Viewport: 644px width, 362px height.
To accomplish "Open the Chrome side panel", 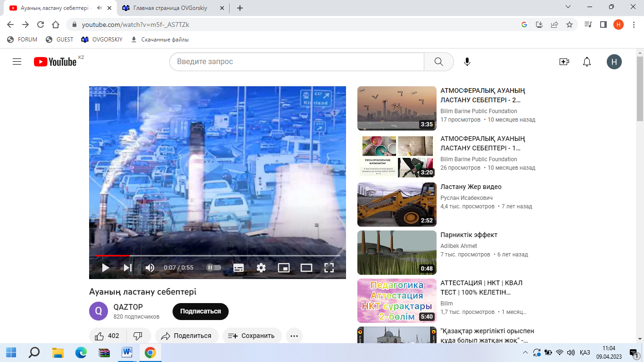I will tap(603, 25).
